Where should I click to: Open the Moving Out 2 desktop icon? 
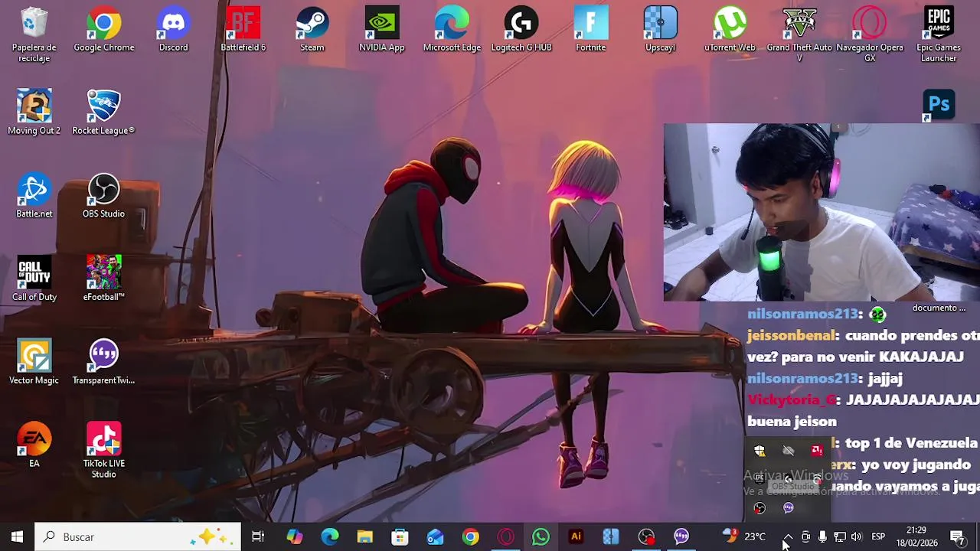point(34,112)
